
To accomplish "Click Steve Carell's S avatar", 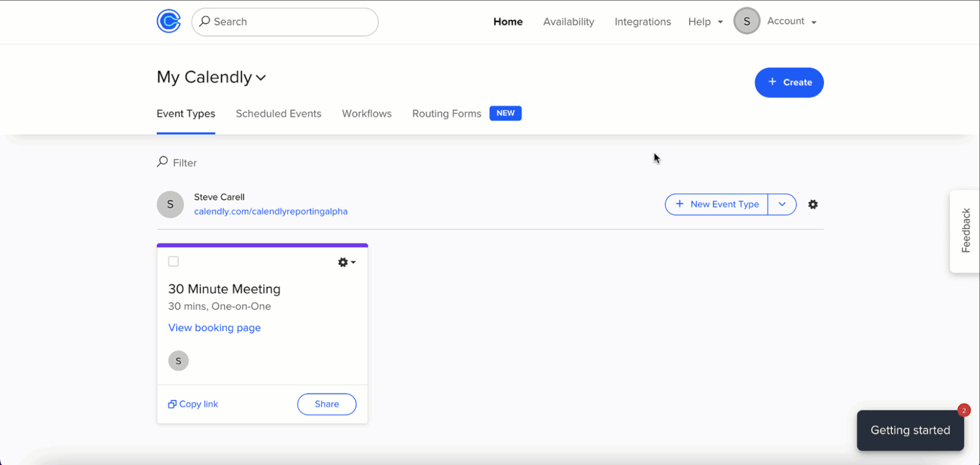I will [x=170, y=204].
